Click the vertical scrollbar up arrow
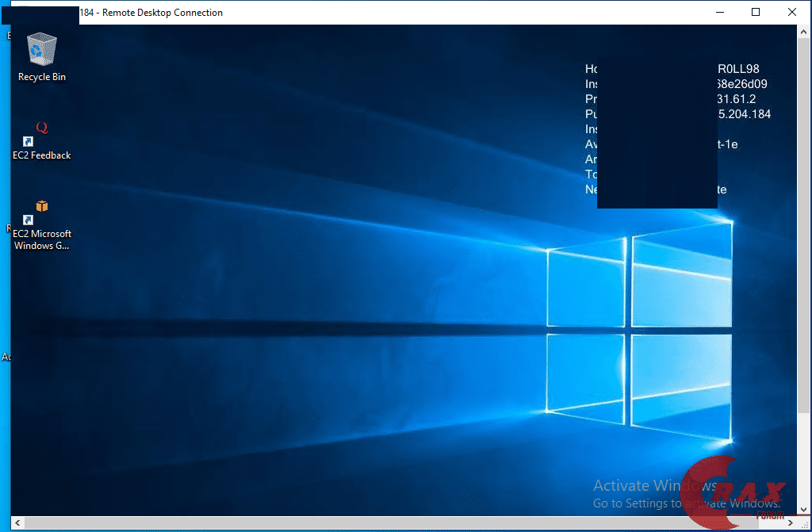The width and height of the screenshot is (812, 532). coord(804,31)
